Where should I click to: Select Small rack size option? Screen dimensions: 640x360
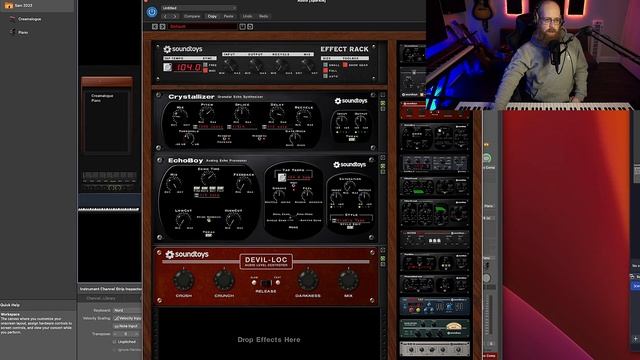tap(325, 65)
